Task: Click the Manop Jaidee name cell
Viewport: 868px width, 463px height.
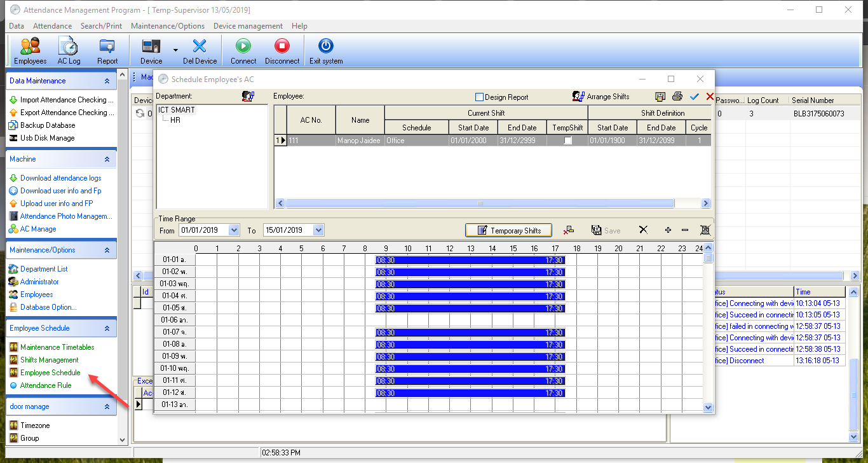Action: coord(360,141)
